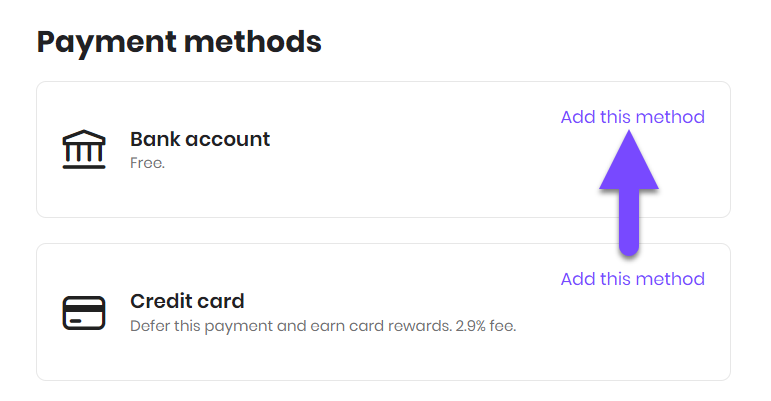
Task: Click the 2.9% fee description text
Action: pos(323,326)
